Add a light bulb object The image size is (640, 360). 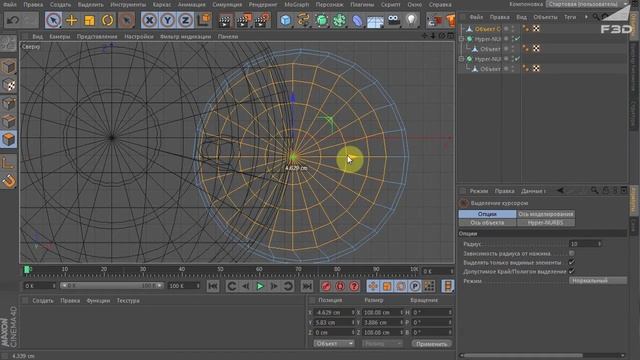click(411, 20)
